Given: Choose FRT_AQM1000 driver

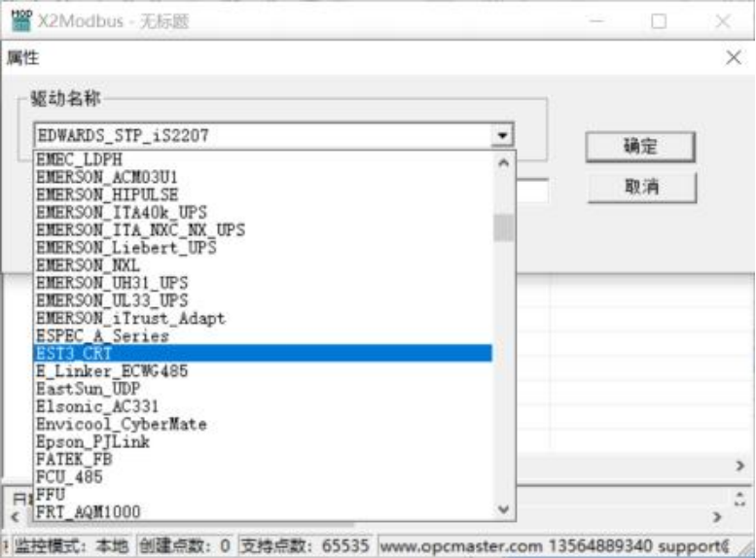Looking at the screenshot, I should (264, 511).
